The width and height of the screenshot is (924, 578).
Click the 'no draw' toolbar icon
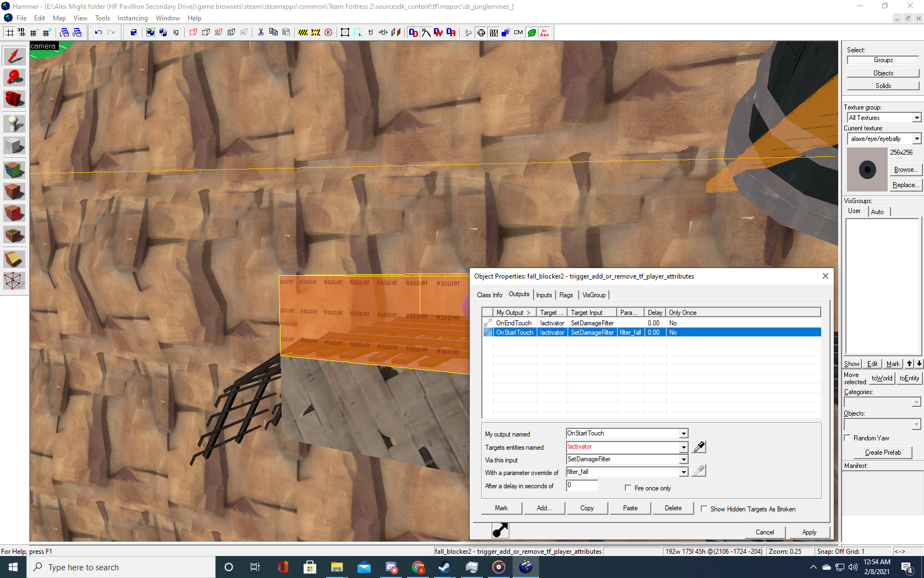tap(544, 32)
